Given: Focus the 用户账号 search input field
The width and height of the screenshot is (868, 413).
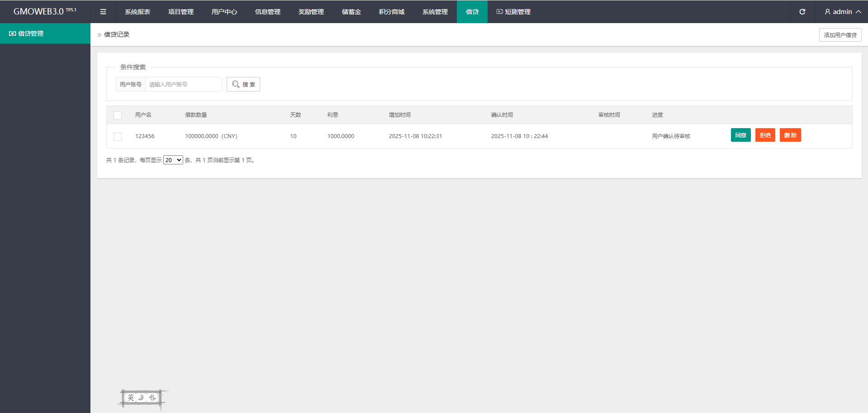Looking at the screenshot, I should (x=183, y=84).
